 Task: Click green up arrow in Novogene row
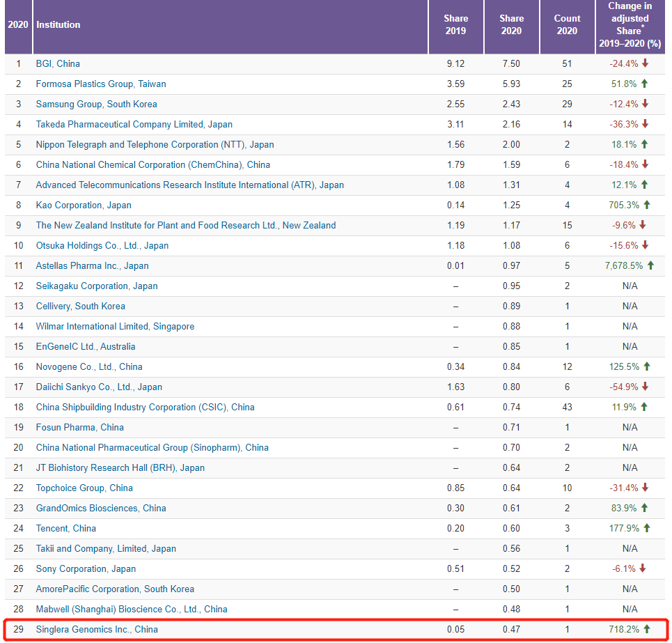pos(647,366)
